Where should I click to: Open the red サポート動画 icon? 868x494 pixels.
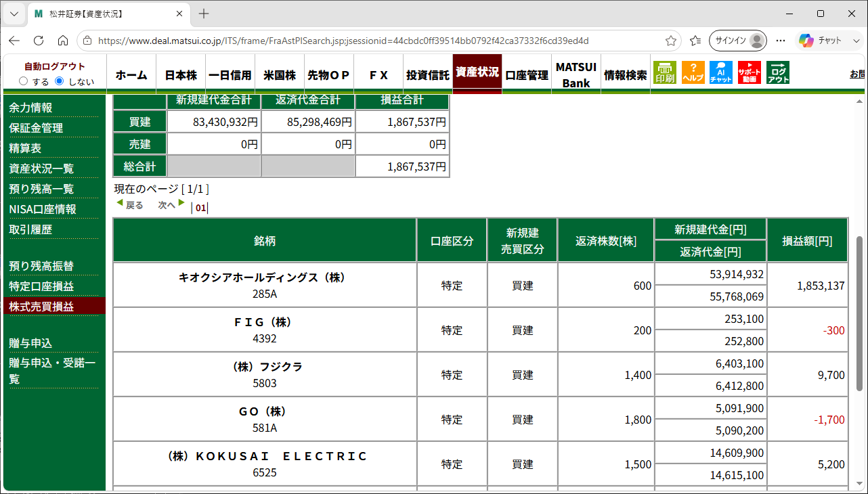(x=750, y=72)
